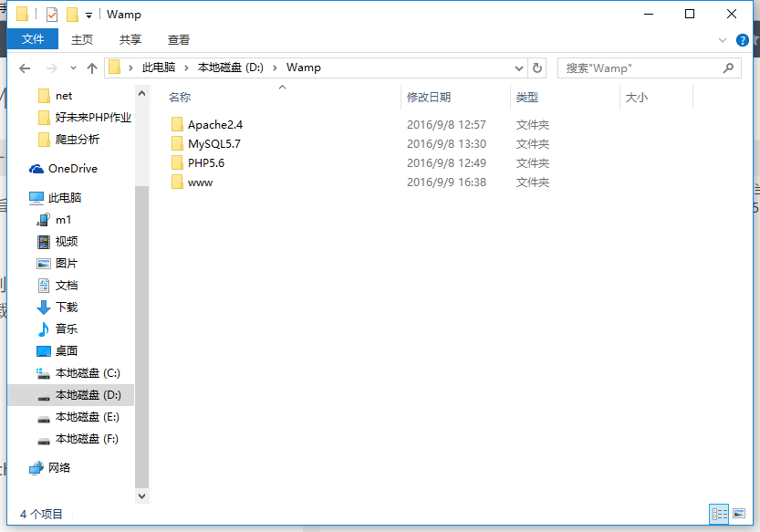Image resolution: width=760 pixels, height=532 pixels.
Task: Switch to the 主页 ribbon tab
Action: pos(82,40)
